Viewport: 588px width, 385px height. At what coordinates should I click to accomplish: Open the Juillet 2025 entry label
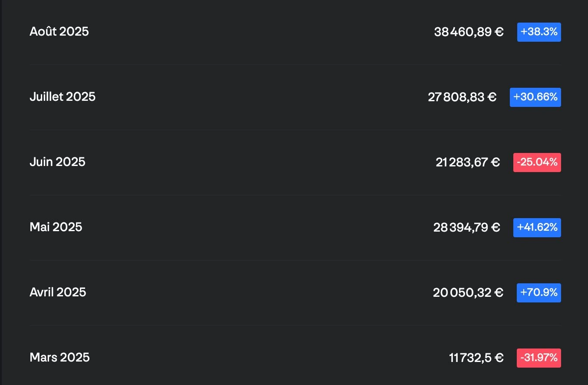63,97
